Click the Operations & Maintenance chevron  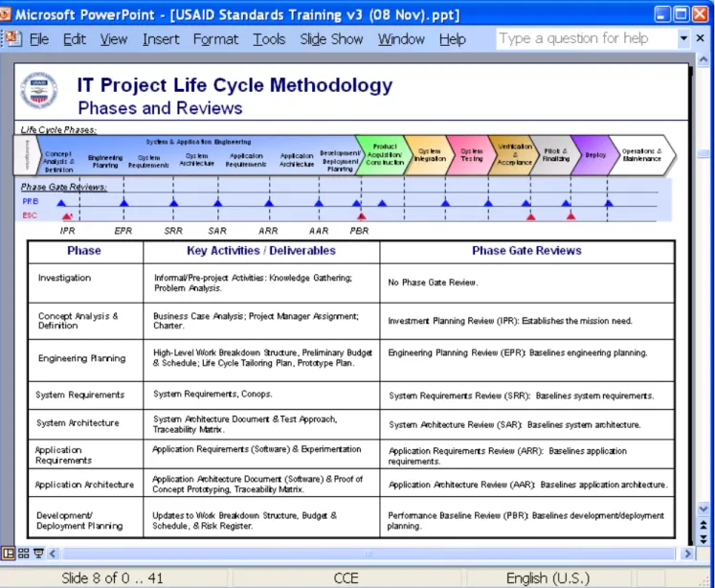(x=642, y=155)
